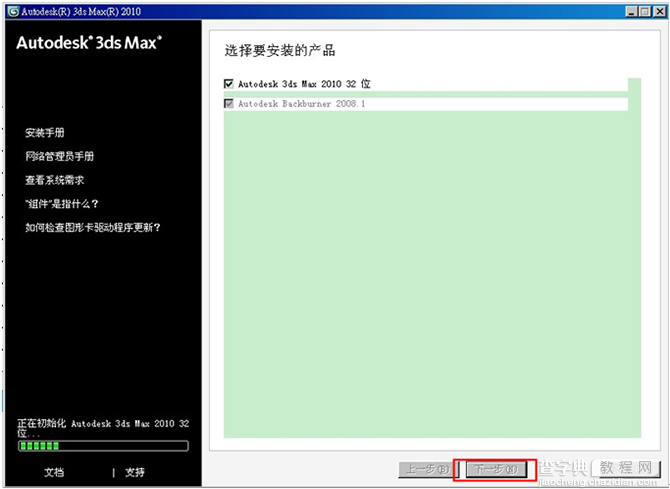Select the Autodesk 3ds Max 2010 32 位 product label
The height and width of the screenshot is (489, 670).
pos(304,84)
